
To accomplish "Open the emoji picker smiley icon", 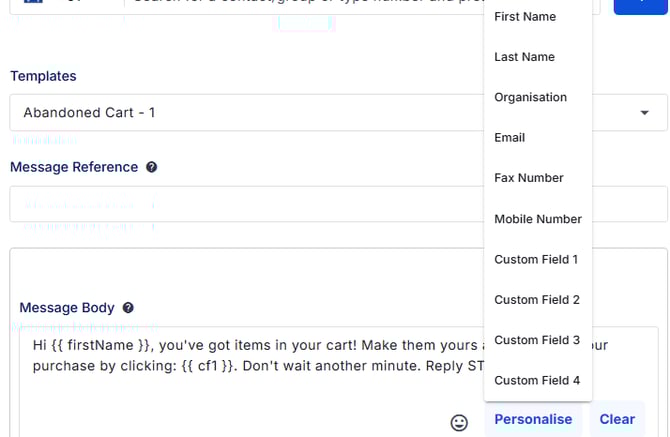I will pyautogui.click(x=459, y=422).
